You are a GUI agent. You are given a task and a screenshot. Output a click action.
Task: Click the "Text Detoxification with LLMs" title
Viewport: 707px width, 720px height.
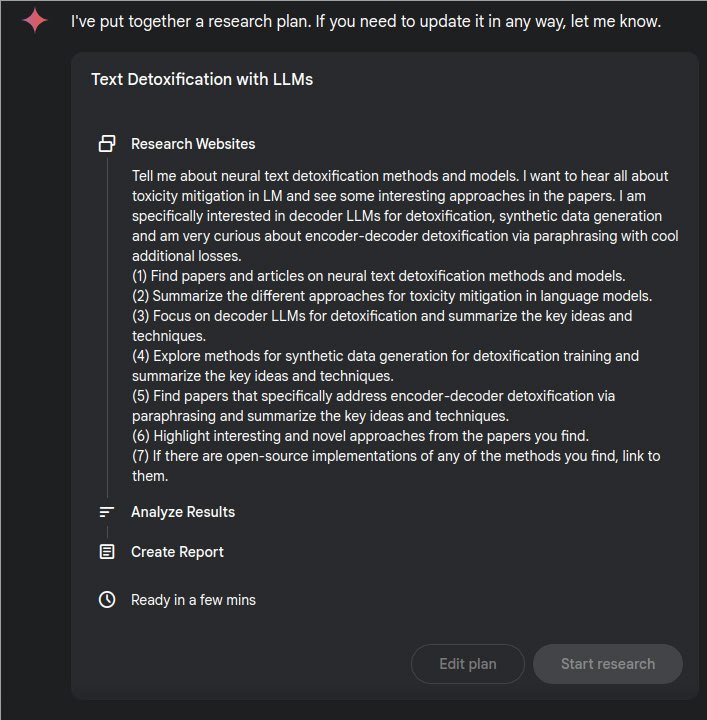[202, 79]
